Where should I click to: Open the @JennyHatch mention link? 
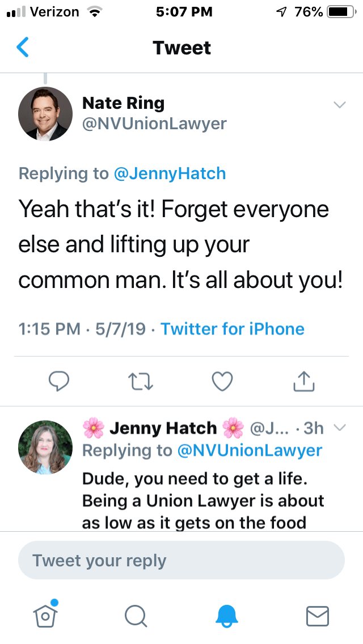tap(170, 173)
